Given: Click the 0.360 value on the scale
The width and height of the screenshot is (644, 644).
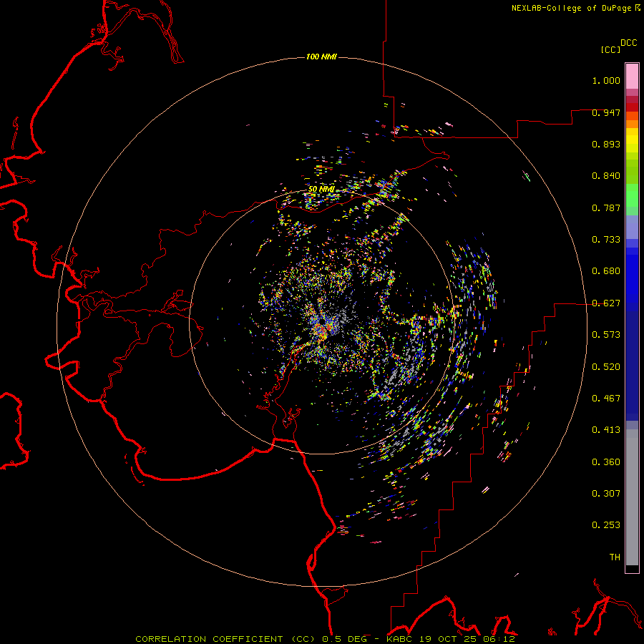Looking at the screenshot, I should (606, 462).
